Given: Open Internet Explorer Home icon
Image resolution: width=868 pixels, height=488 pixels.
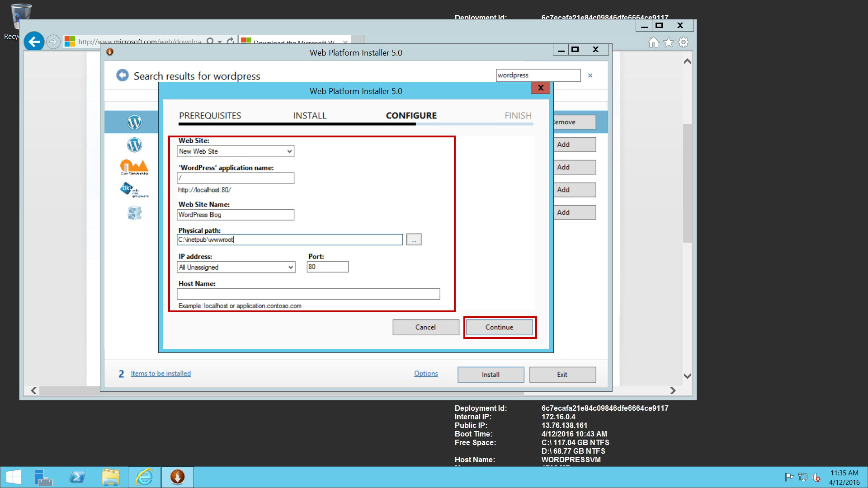Looking at the screenshot, I should coord(653,42).
